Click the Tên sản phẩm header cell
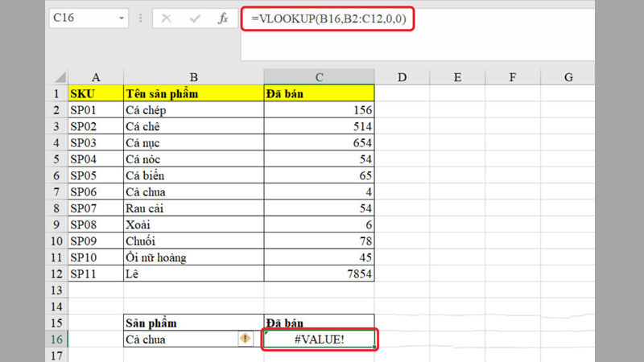 pyautogui.click(x=193, y=93)
